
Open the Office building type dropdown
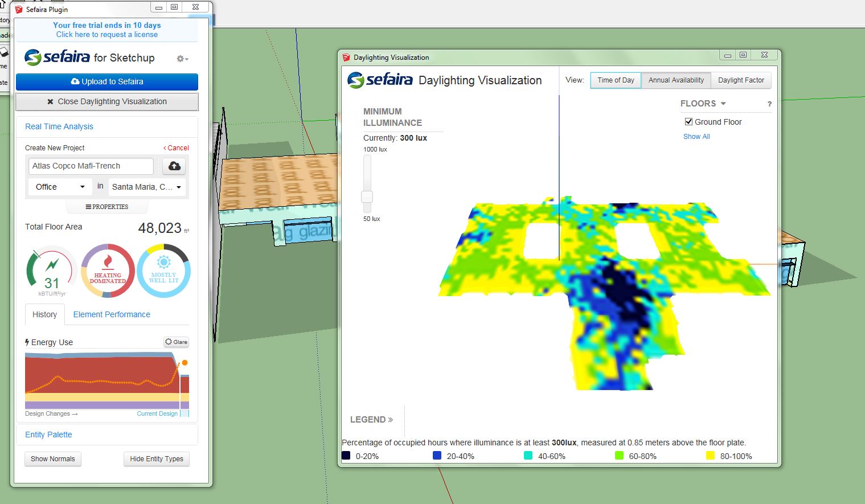[60, 187]
